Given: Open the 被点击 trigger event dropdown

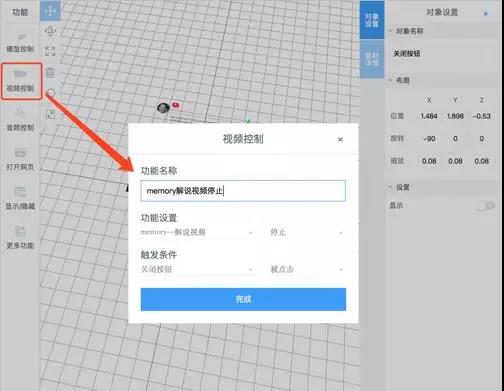Looking at the screenshot, I should [306, 269].
